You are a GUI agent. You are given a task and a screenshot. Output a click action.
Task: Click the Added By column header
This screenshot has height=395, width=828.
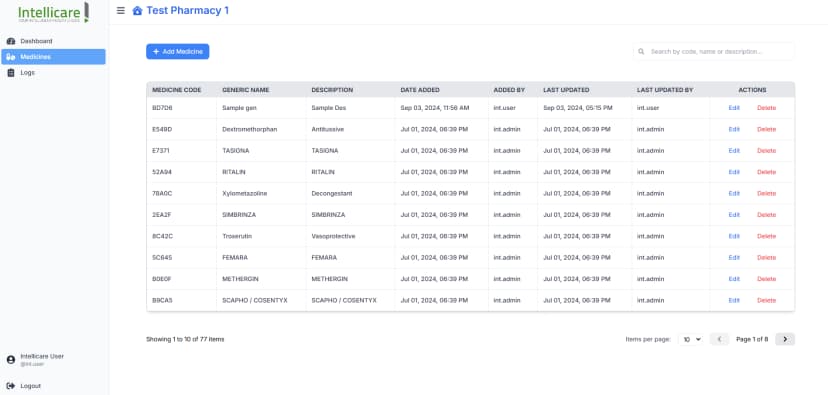[509, 90]
